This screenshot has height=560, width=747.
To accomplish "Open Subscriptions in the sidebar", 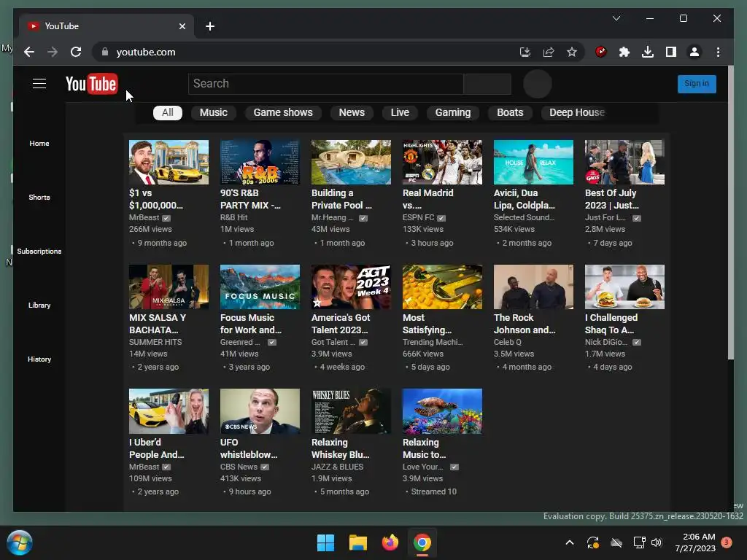I will [39, 251].
